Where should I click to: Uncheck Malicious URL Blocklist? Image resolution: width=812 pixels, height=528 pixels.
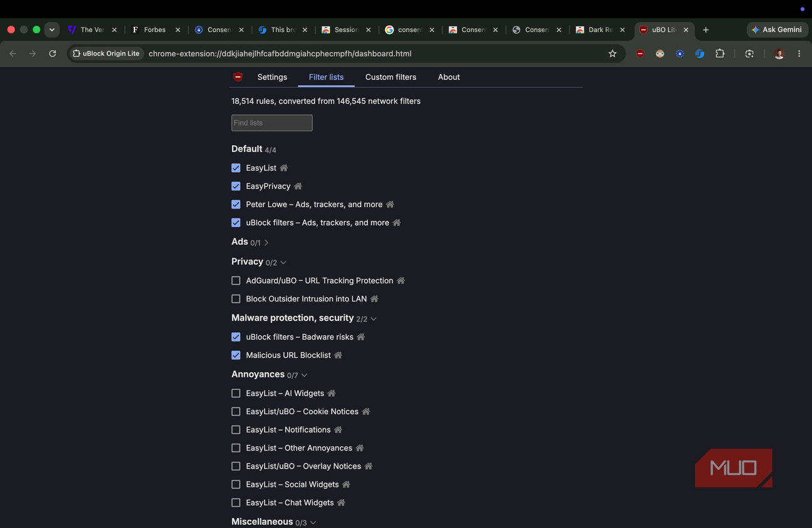point(236,355)
